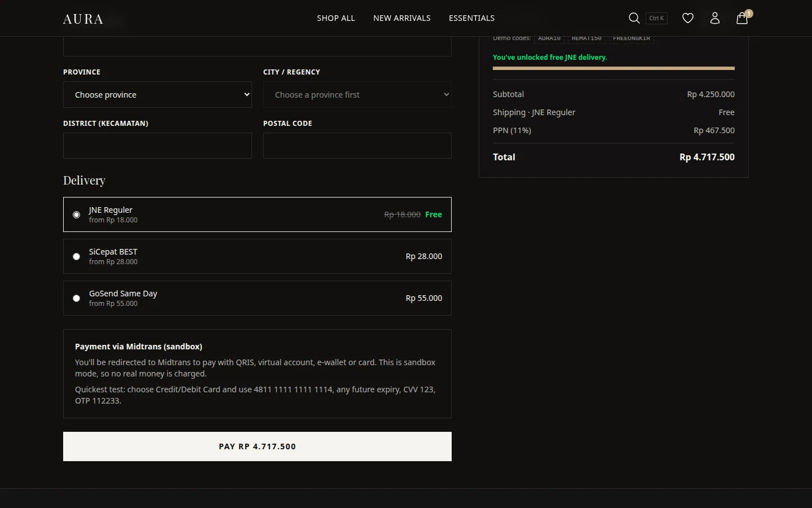Open the shopping bag cart icon
Image resolution: width=812 pixels, height=508 pixels.
[742, 18]
